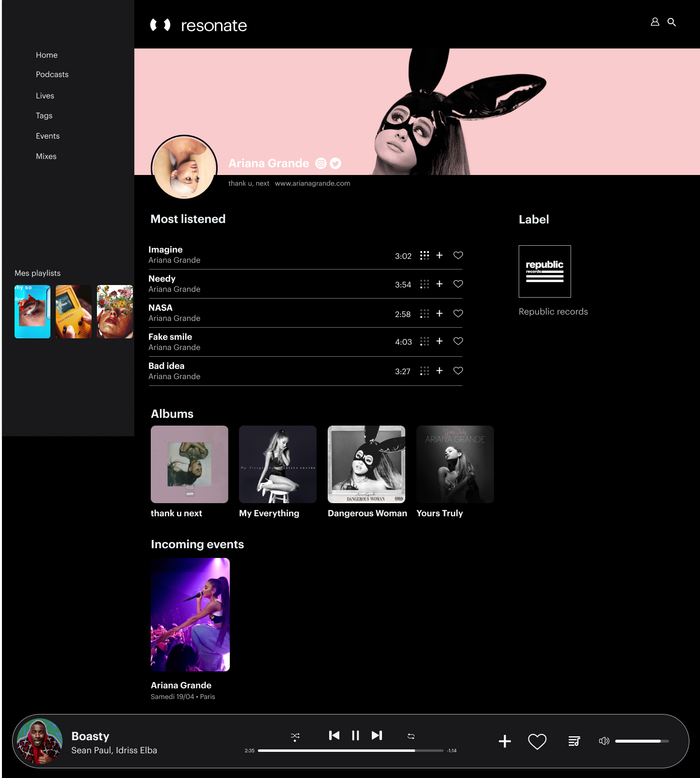Open the Dangerous Woman album cover
The width and height of the screenshot is (700, 778).
click(366, 464)
